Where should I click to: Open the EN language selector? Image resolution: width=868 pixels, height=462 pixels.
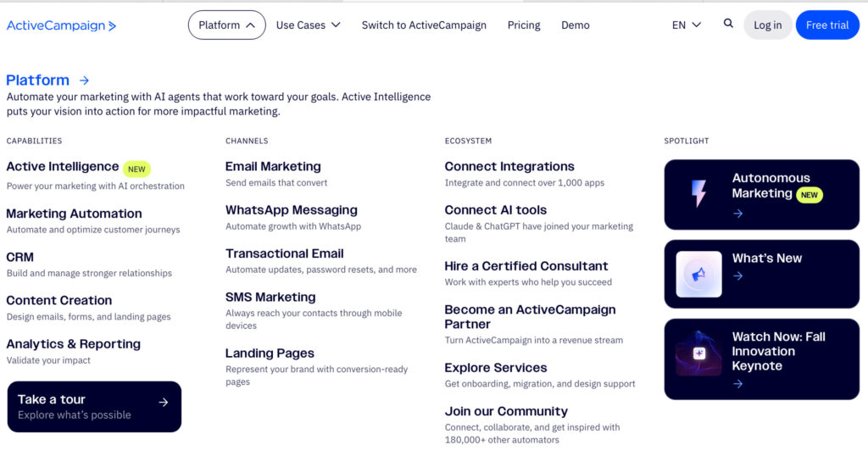[687, 25]
